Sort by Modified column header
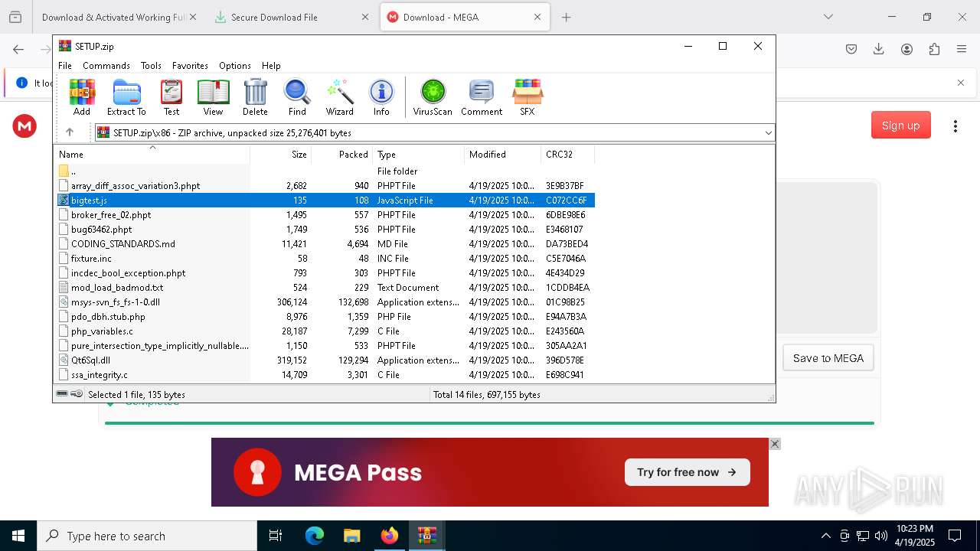The height and width of the screenshot is (551, 980). pos(502,154)
